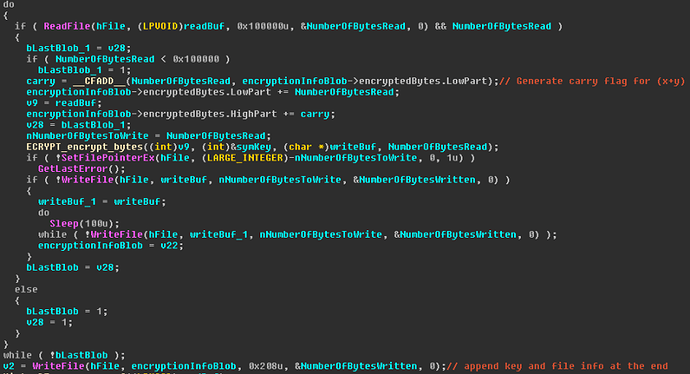Click the Sleep(100u) call
Screen dimensions: 690x374
point(84,224)
